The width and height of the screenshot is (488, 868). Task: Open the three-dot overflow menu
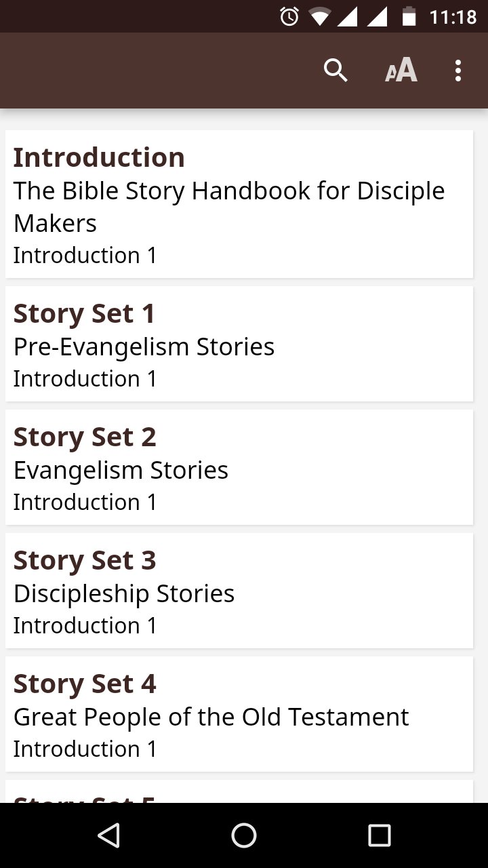(458, 71)
